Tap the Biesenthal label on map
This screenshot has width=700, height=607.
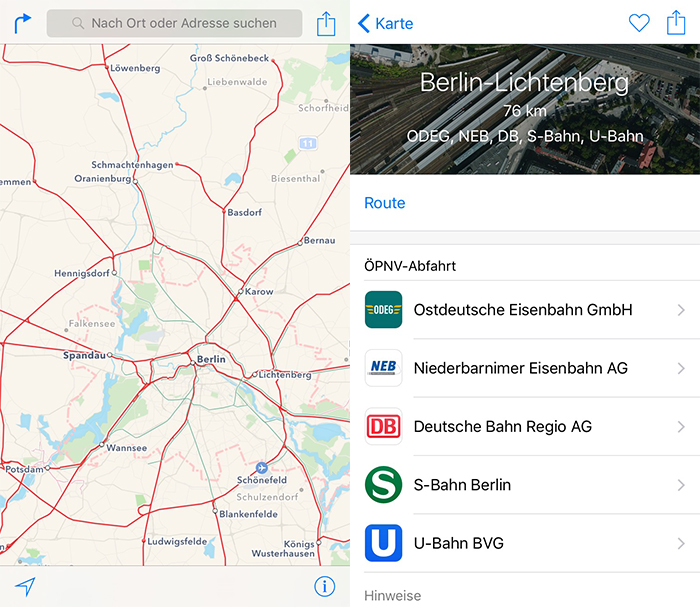[x=296, y=179]
